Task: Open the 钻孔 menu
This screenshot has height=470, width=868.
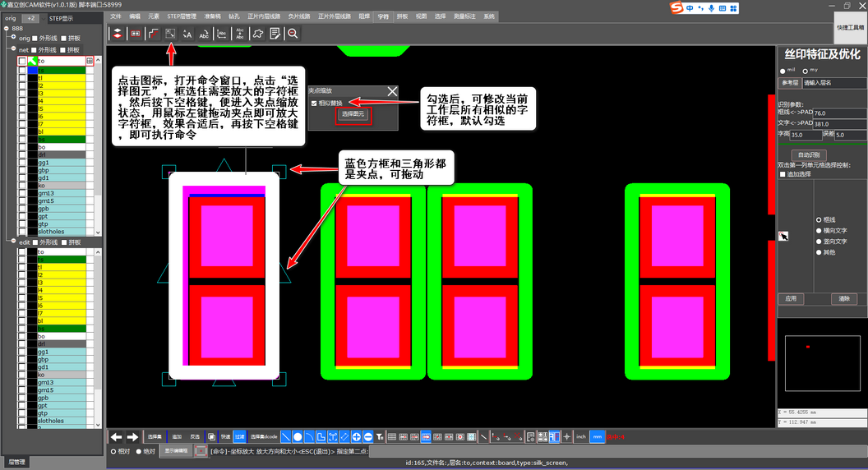Action: click(233, 16)
